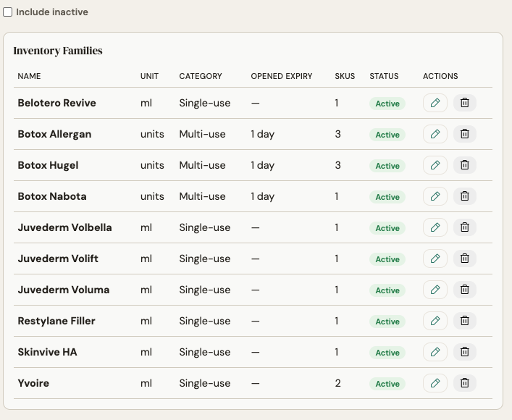
Task: Delete the Belotero Revive family
Action: click(465, 103)
